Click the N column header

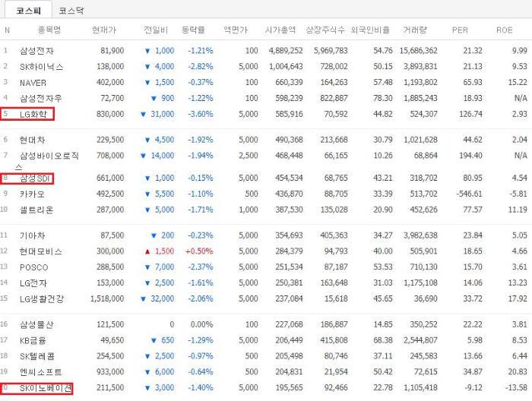[x=7, y=30]
